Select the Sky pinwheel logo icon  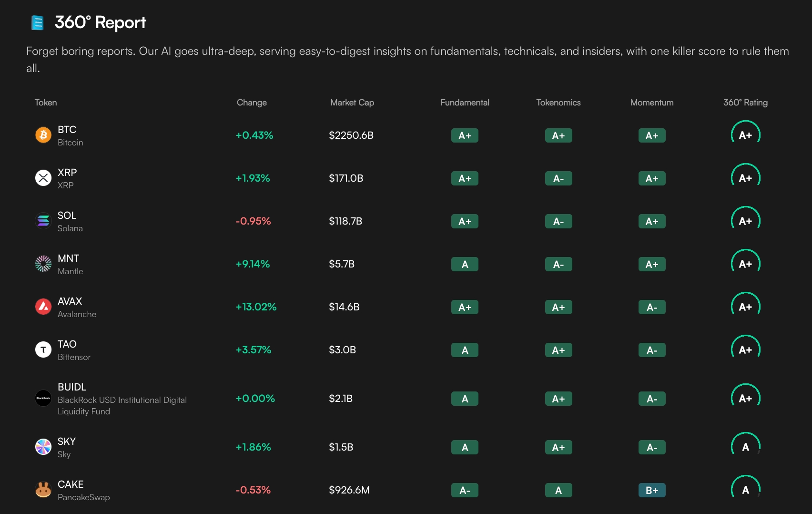point(43,447)
